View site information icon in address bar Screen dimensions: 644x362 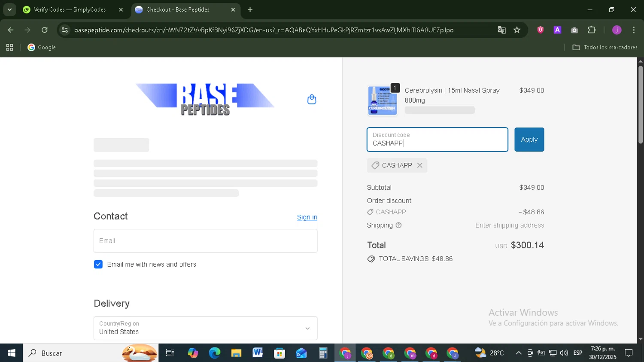point(65,30)
